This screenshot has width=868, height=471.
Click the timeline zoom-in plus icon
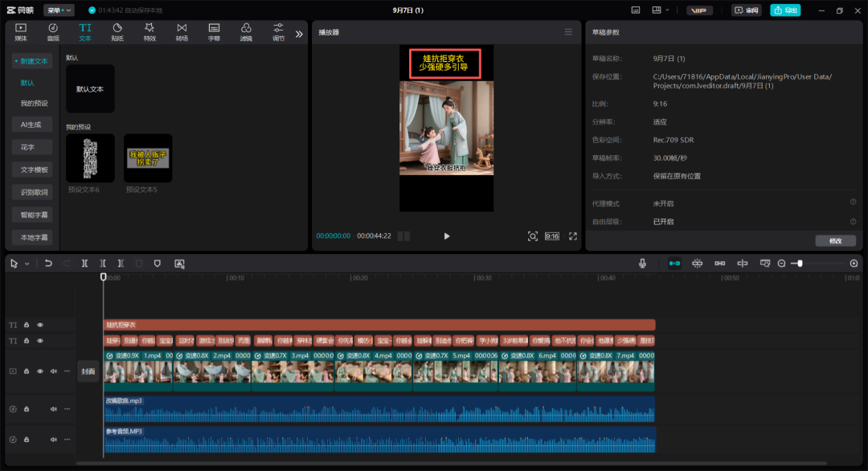click(x=854, y=264)
